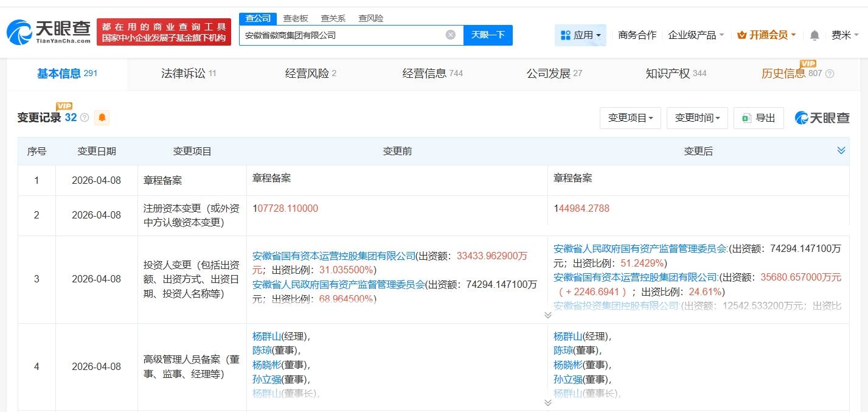Viewport: 868px width, 412px height.
Task: Open the 变更项目 filter dropdown
Action: tap(630, 118)
